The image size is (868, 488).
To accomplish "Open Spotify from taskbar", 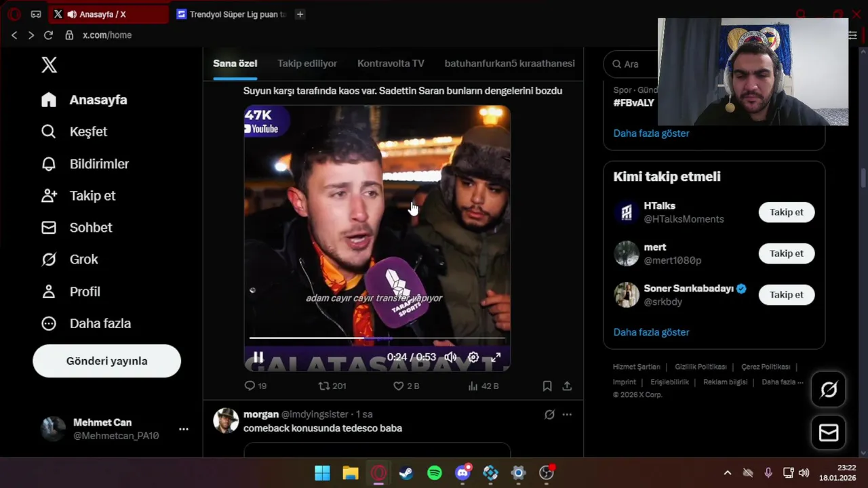I will click(x=435, y=473).
